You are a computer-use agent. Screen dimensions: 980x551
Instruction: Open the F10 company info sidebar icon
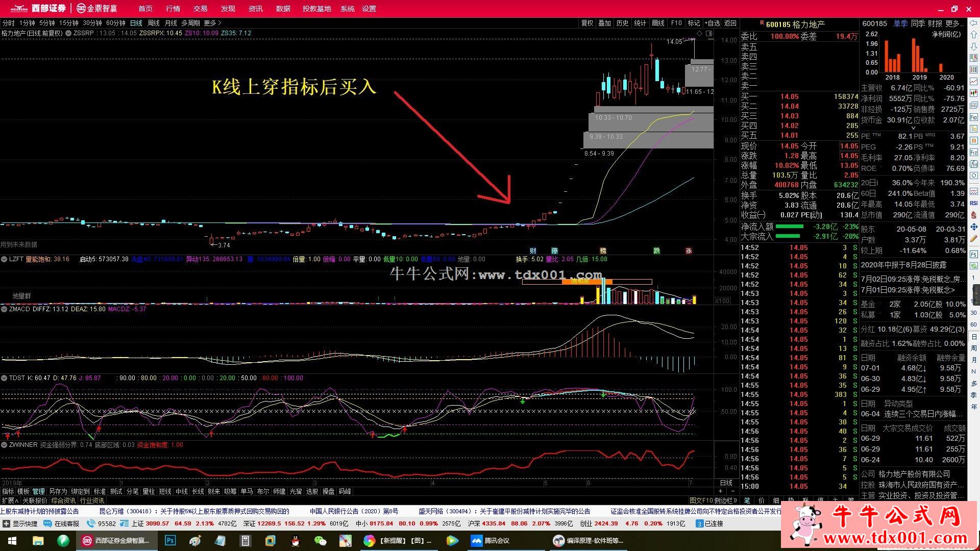click(974, 117)
